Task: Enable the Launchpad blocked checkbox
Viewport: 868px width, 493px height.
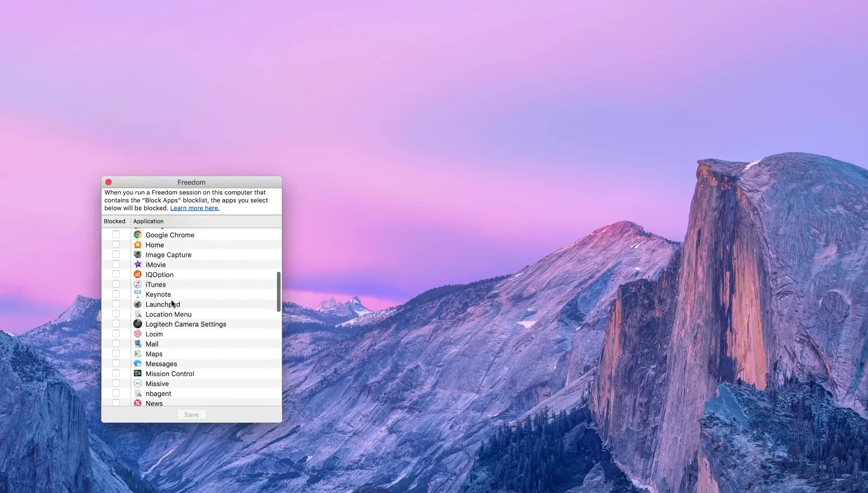Action: click(116, 304)
